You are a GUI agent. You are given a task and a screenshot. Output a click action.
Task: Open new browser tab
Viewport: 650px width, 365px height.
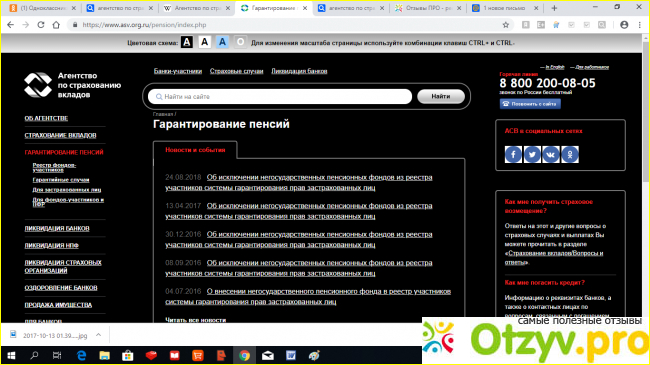pyautogui.click(x=554, y=8)
